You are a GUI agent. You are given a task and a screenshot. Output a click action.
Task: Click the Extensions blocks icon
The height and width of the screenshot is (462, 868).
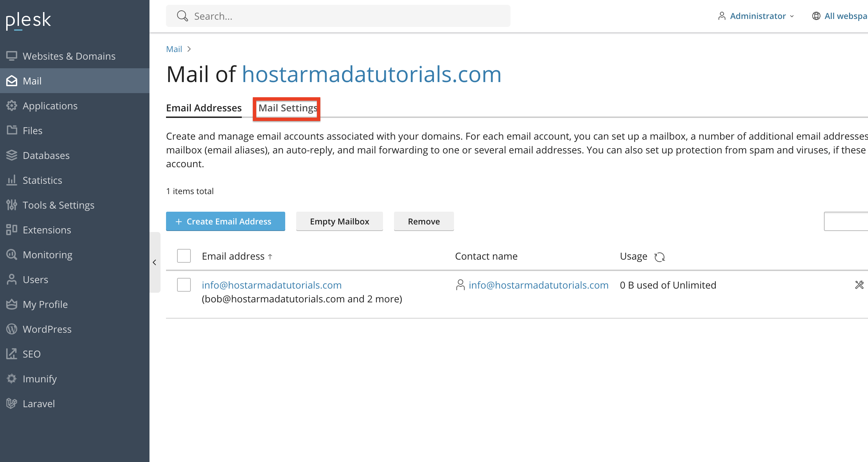[12, 230]
